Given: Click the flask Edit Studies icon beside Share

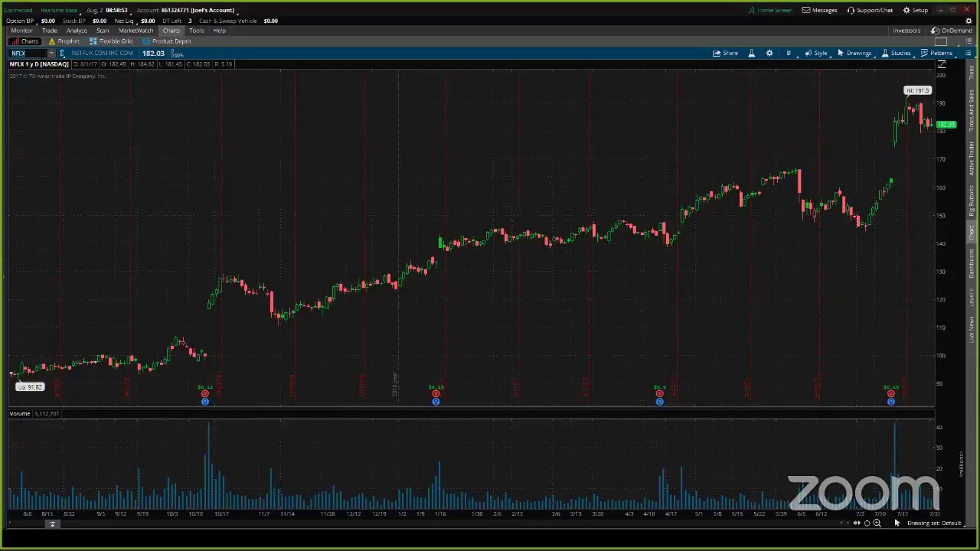Looking at the screenshot, I should (x=751, y=53).
